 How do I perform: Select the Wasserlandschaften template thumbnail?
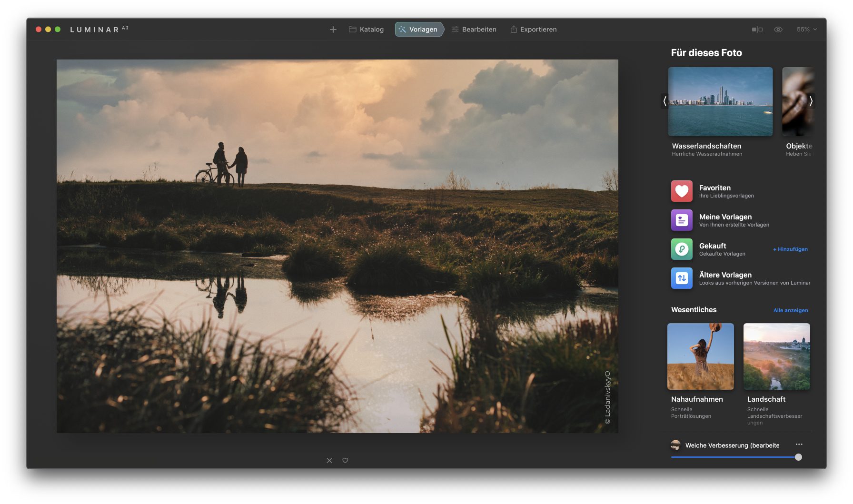coord(720,101)
